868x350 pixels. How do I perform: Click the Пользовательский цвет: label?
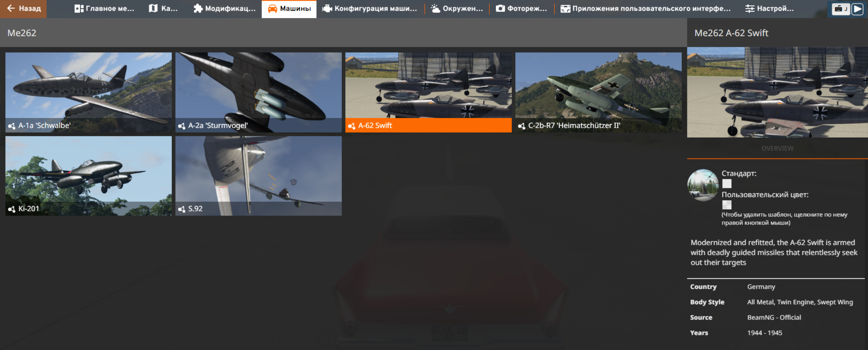point(765,195)
